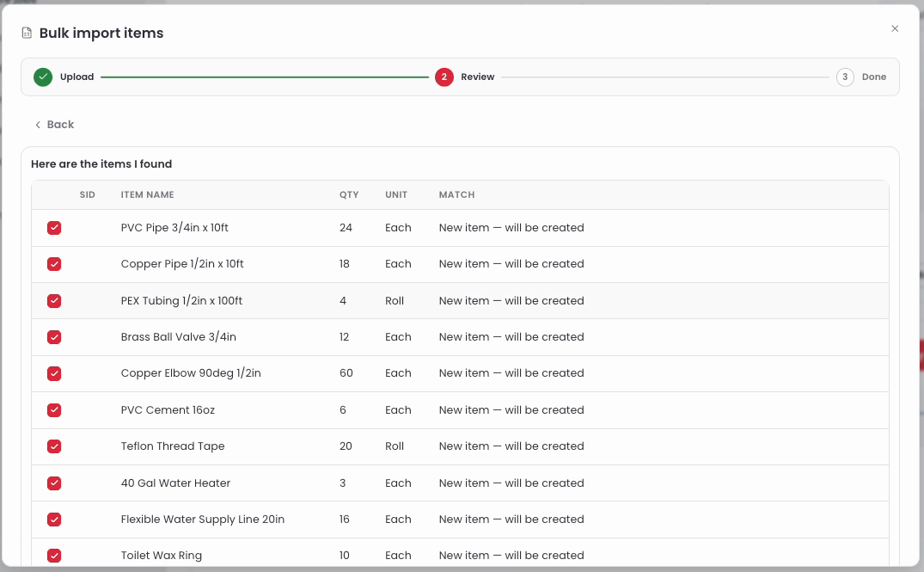This screenshot has height=572, width=924.
Task: Click quantity 60 for Copper Elbow
Action: [346, 373]
